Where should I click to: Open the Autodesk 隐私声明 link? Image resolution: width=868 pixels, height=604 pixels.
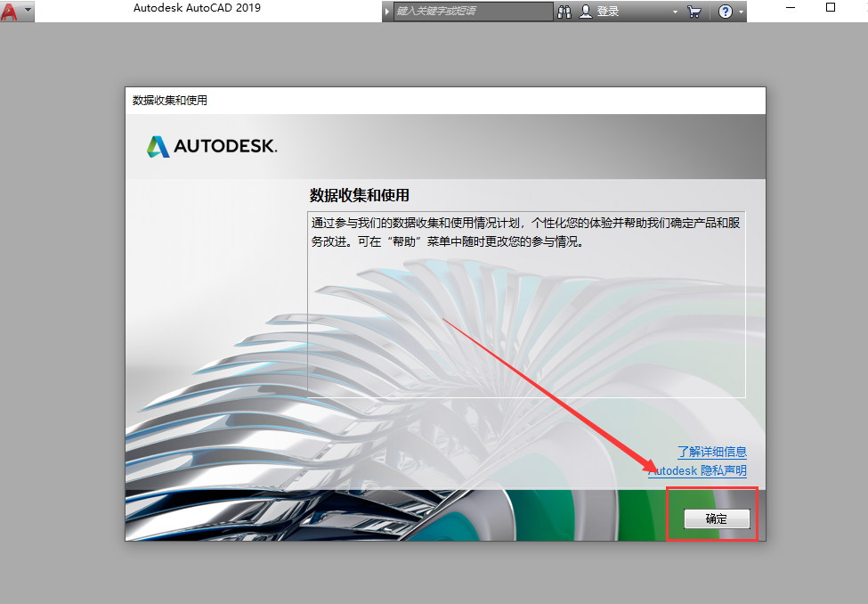[x=697, y=471]
